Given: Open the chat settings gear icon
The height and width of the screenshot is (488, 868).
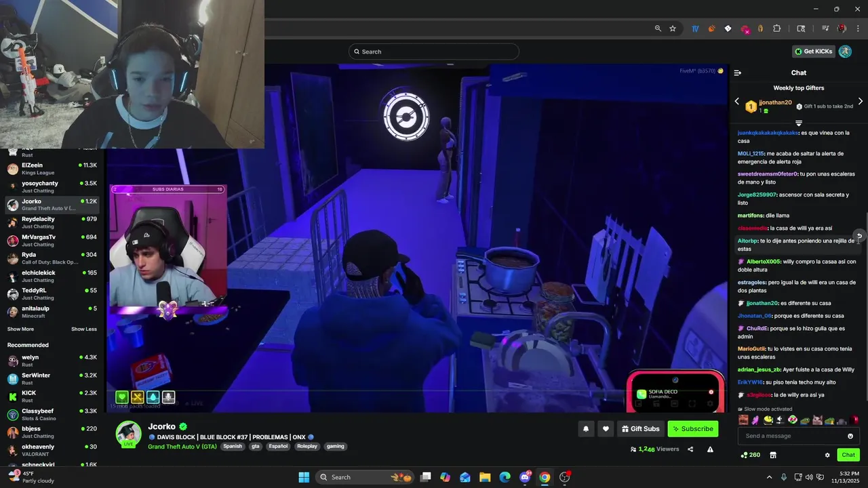Looking at the screenshot, I should click(x=827, y=455).
